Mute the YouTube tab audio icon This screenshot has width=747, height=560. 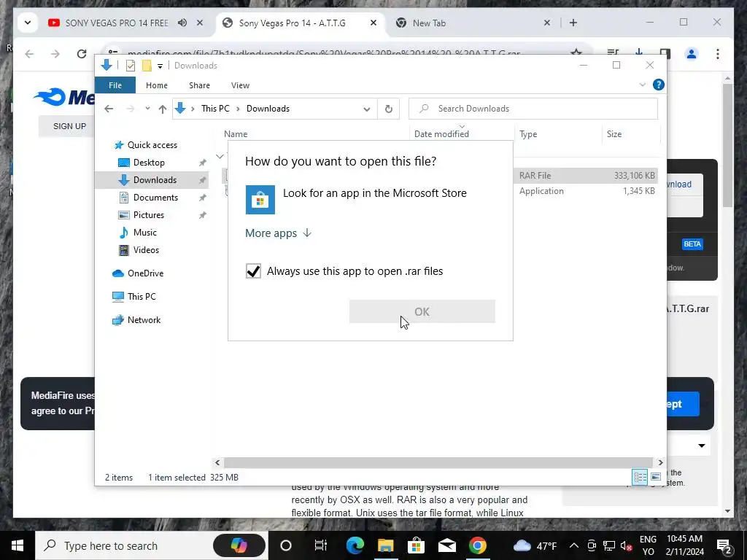[182, 23]
